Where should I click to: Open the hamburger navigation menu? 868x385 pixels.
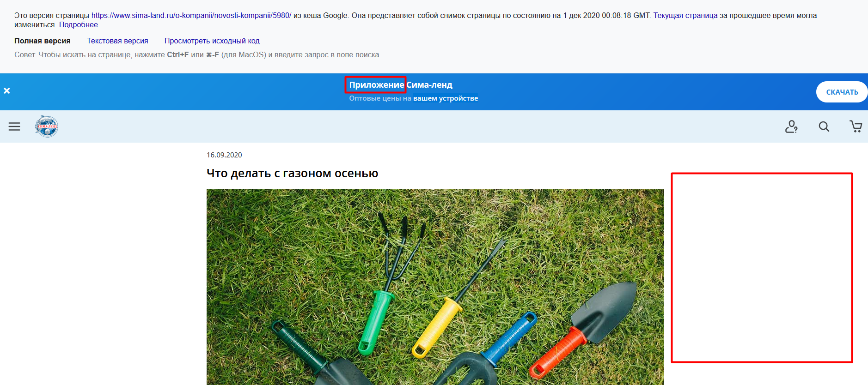14,126
